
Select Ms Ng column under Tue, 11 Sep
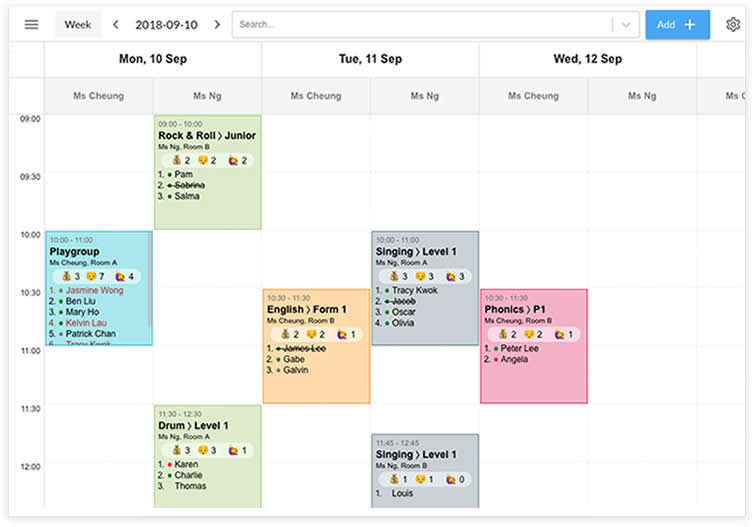click(x=425, y=96)
